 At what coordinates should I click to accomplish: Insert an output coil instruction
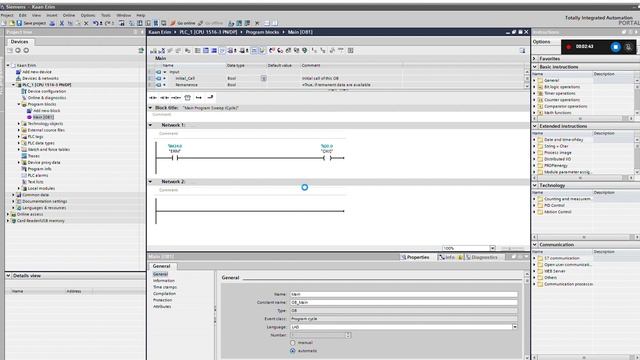(x=176, y=98)
